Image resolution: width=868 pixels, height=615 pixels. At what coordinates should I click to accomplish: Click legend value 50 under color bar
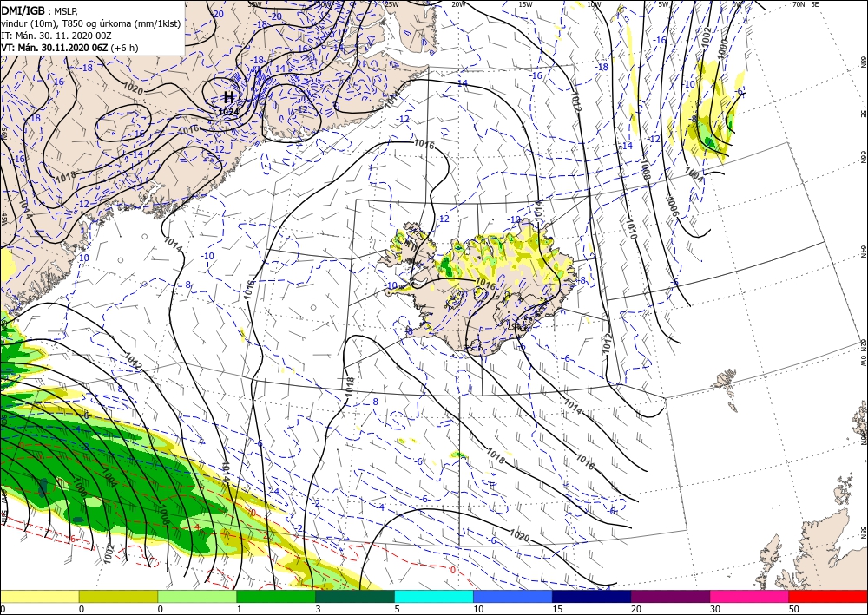[x=794, y=609]
